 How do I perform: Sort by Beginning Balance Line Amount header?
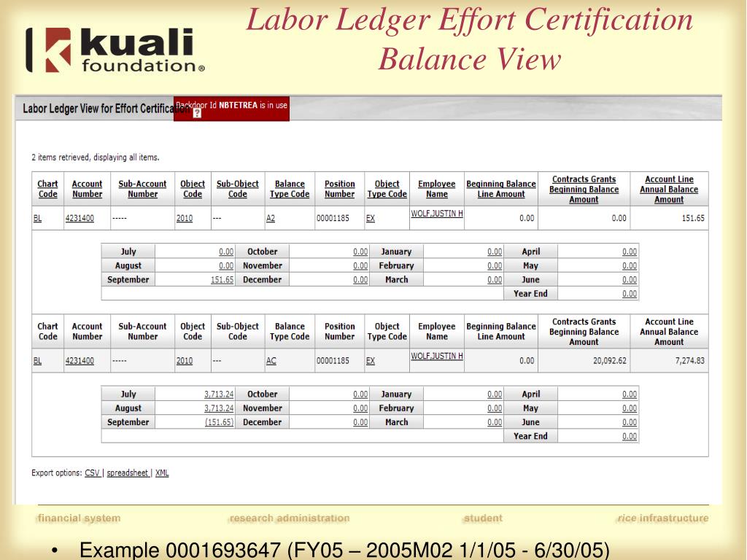[x=501, y=189]
